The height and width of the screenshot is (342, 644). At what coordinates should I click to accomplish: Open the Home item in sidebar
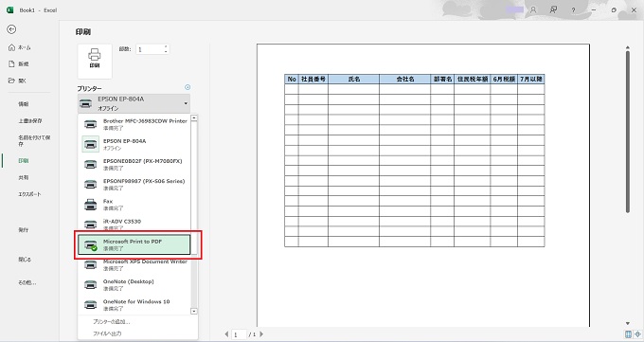[20, 47]
